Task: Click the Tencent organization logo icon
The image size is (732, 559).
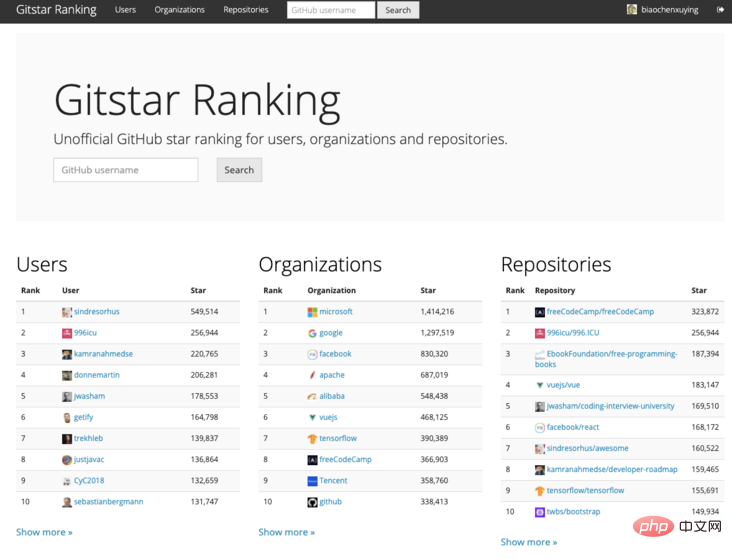Action: tap(312, 481)
